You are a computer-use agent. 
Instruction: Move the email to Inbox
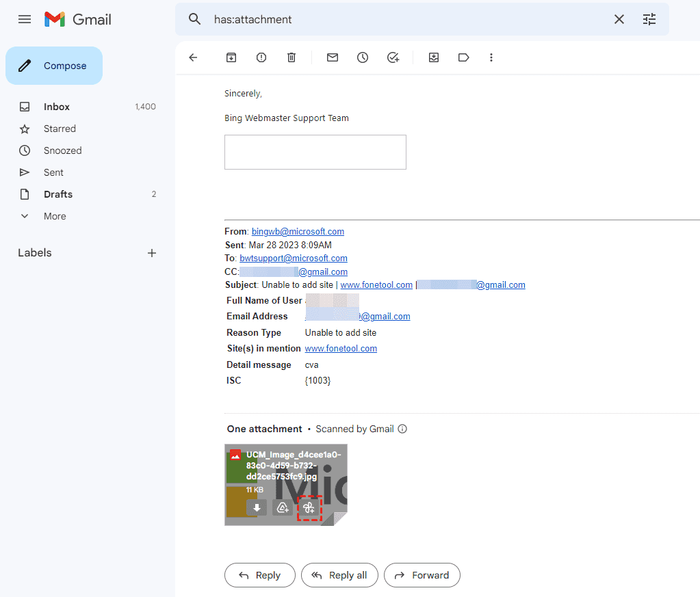[x=434, y=57]
